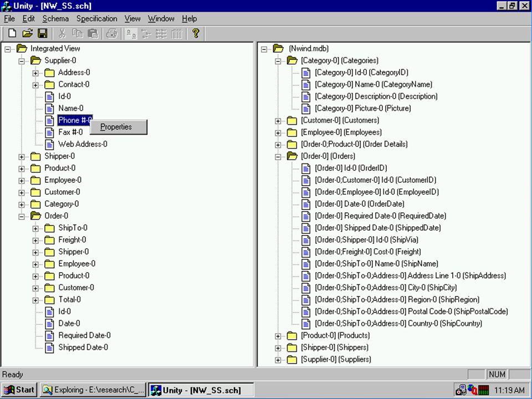
Task: Save the schema with floppy icon
Action: coord(43,33)
